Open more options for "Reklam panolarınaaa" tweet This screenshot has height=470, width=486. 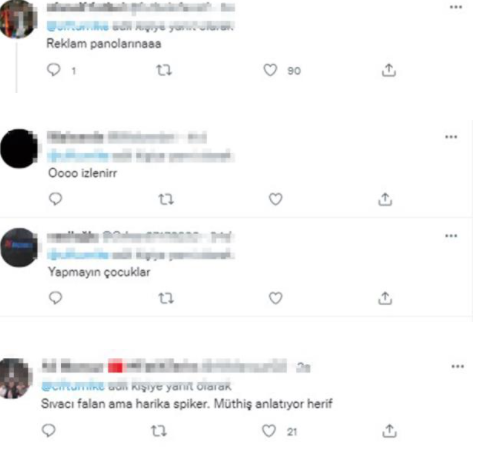tap(456, 7)
